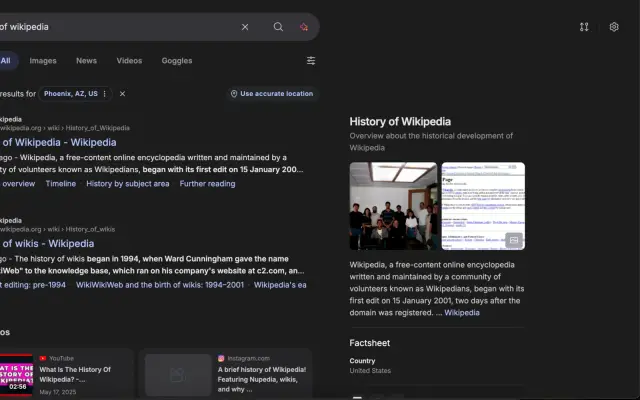Open the Wikipedians group photo thumbnail
Viewport: 640px width, 400px height.
(x=393, y=206)
